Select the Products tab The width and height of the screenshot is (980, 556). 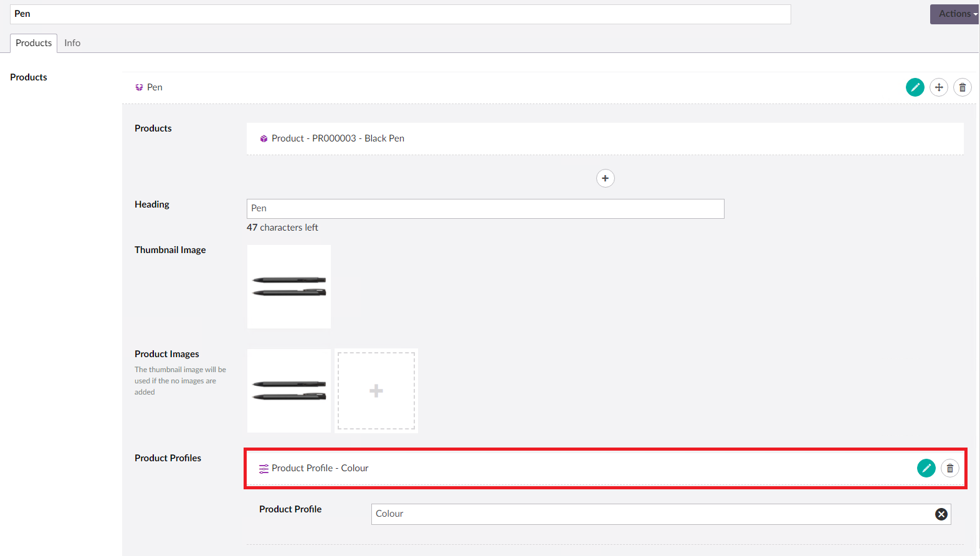(x=34, y=43)
